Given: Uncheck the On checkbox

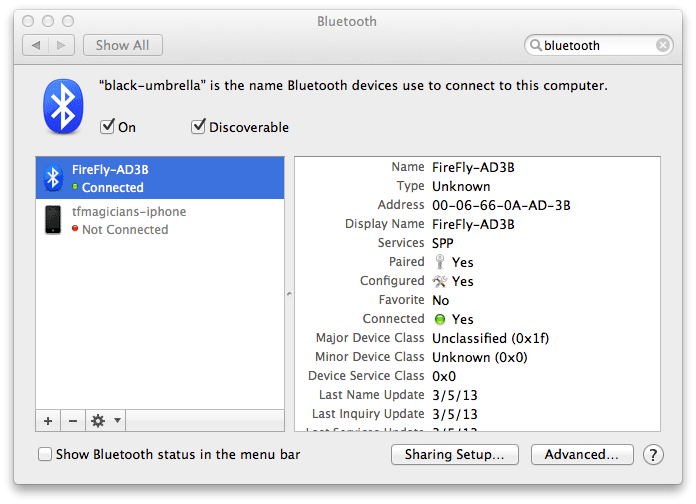Looking at the screenshot, I should (x=107, y=127).
